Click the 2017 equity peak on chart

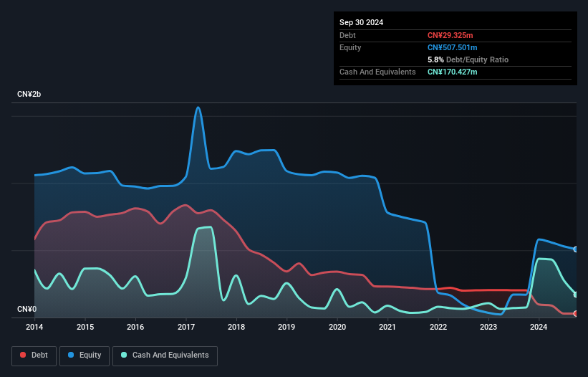pos(198,108)
